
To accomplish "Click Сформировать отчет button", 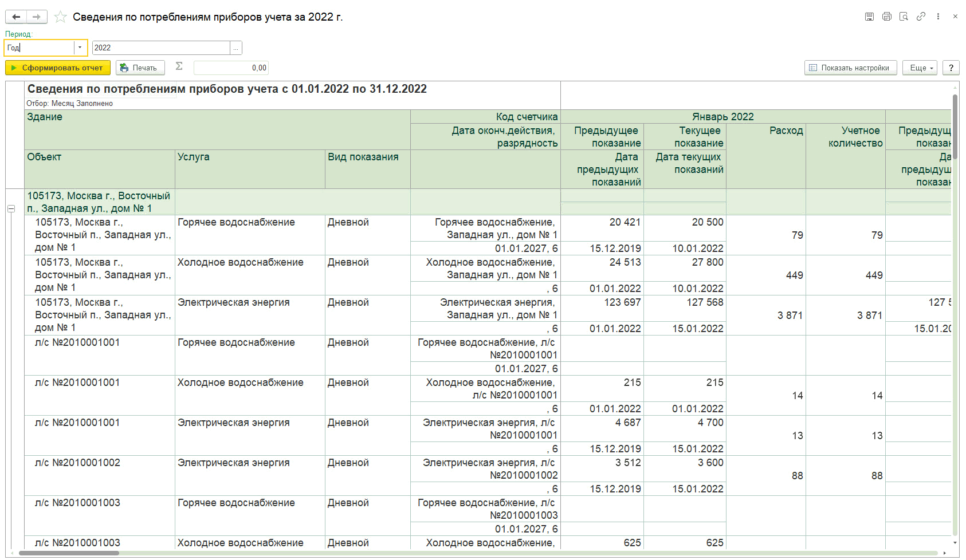I will [x=58, y=68].
